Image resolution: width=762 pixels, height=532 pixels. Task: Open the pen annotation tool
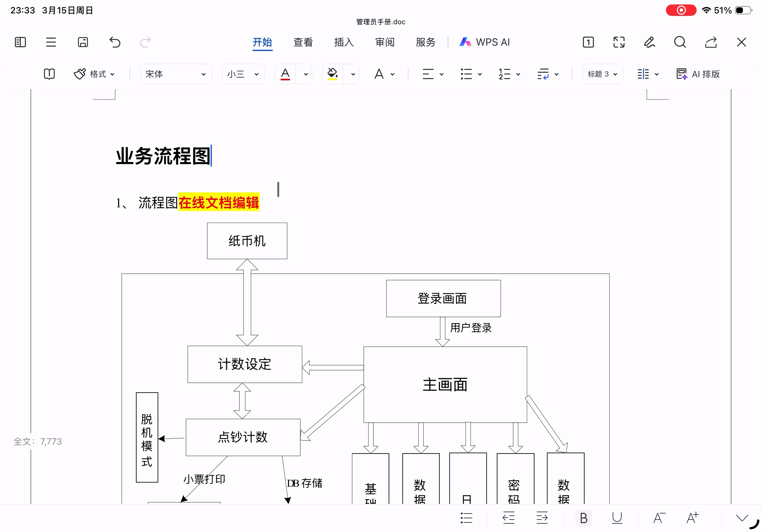pyautogui.click(x=649, y=42)
